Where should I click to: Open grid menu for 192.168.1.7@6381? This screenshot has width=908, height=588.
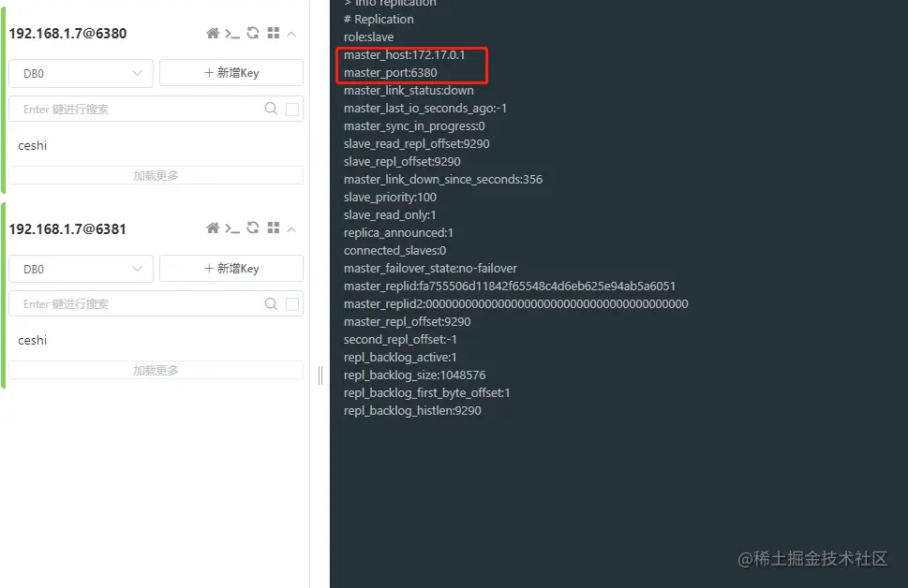(274, 228)
